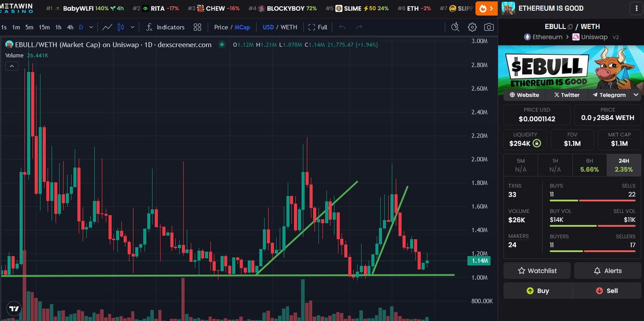Viewport: 644px width, 321px height.
Task: Click the SLIME trending token icon
Action: pos(339,9)
